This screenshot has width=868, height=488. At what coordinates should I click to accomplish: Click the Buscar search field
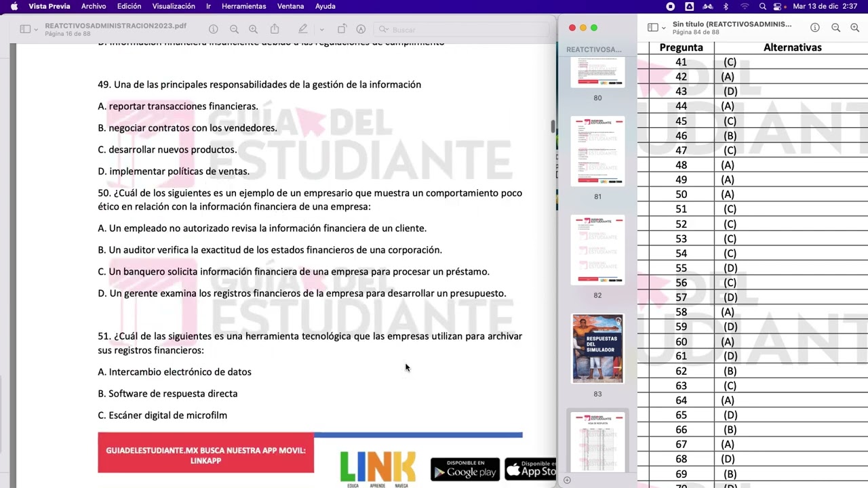461,29
